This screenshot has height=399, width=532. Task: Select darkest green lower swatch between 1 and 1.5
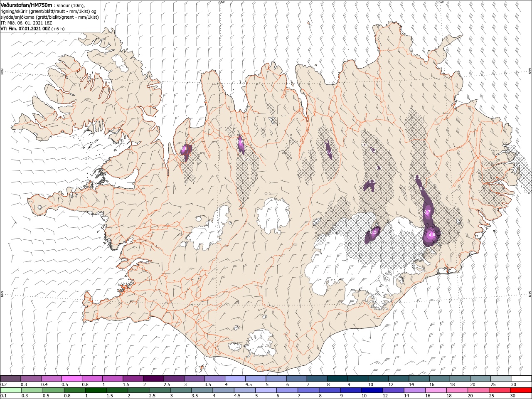(x=96, y=390)
